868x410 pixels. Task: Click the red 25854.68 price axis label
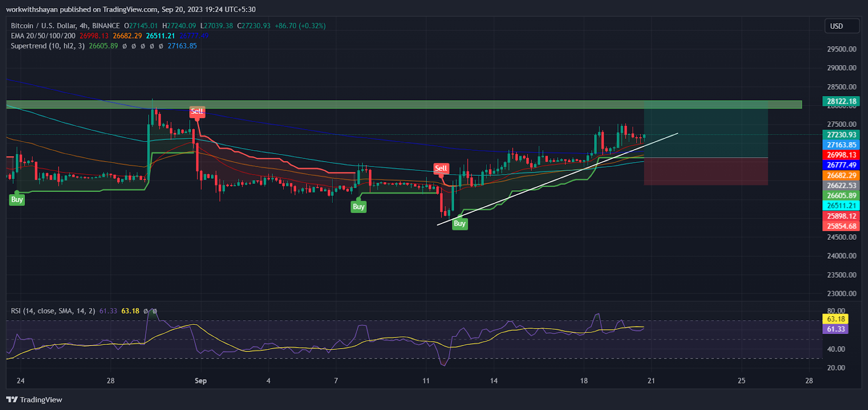click(x=841, y=226)
